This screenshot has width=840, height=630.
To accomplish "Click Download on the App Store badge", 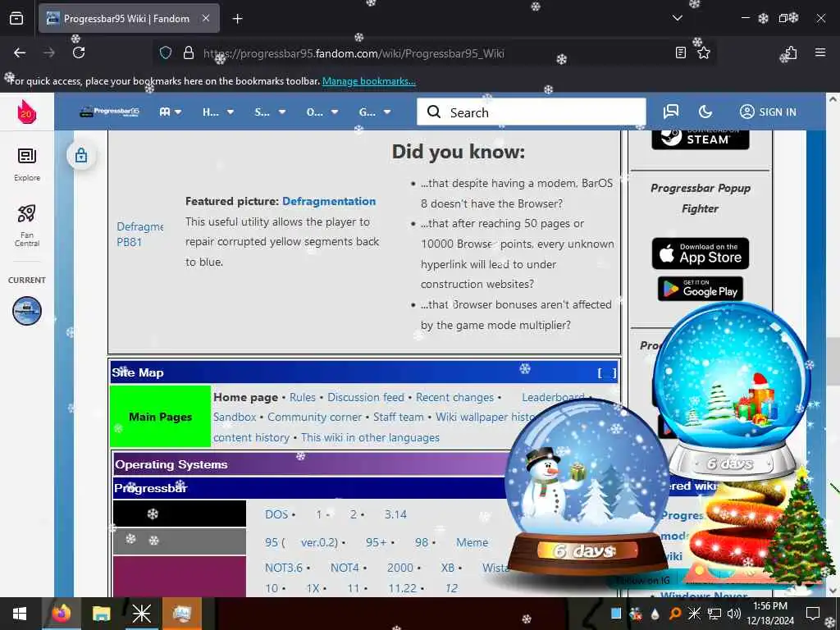I will (x=701, y=253).
